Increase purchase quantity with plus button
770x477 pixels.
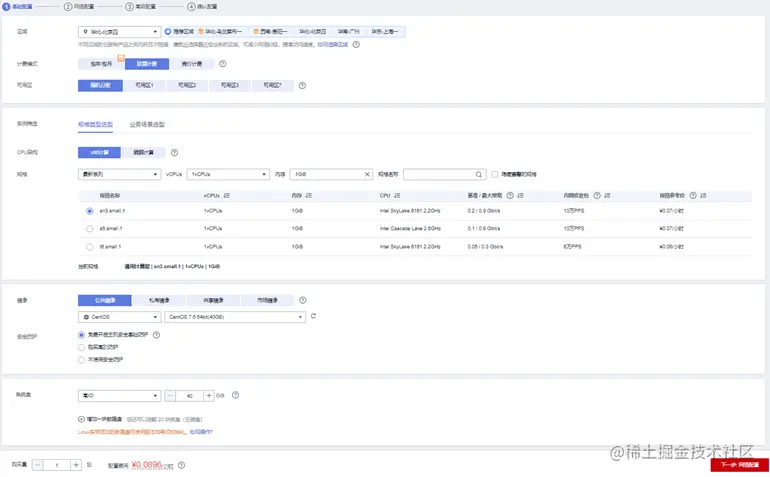coord(76,465)
